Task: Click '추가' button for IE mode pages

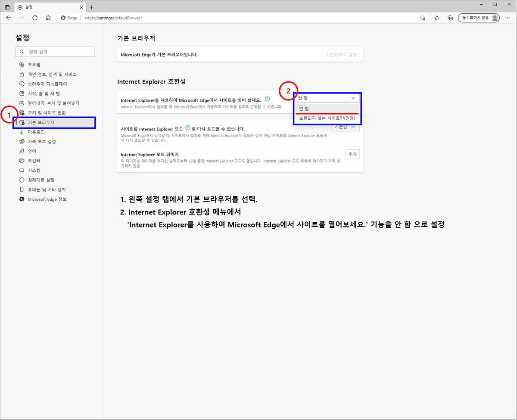Action: click(352, 155)
